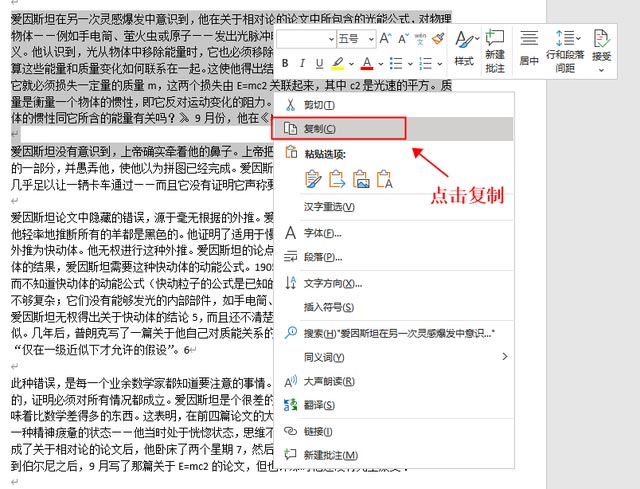
Task: Click the Cut (剪切) scissors menu entry
Action: (393, 105)
